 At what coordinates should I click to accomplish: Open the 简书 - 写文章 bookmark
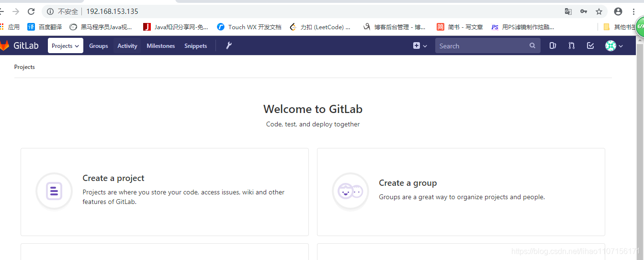coord(460,27)
